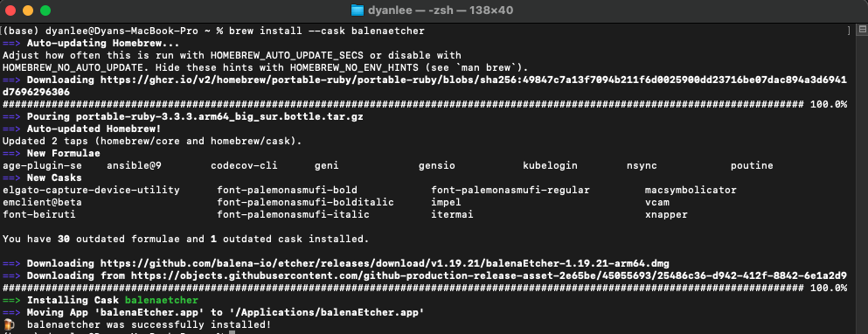Click the "brew install --cask balenaetcher" command
868x334 pixels.
pos(327,31)
